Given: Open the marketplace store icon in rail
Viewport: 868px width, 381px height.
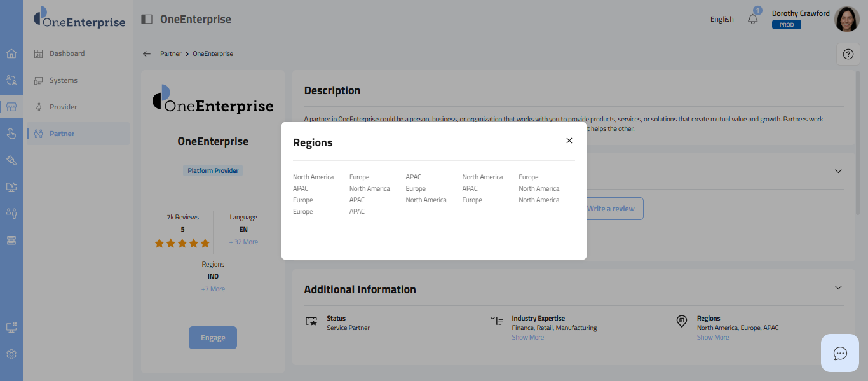Looking at the screenshot, I should tap(11, 107).
